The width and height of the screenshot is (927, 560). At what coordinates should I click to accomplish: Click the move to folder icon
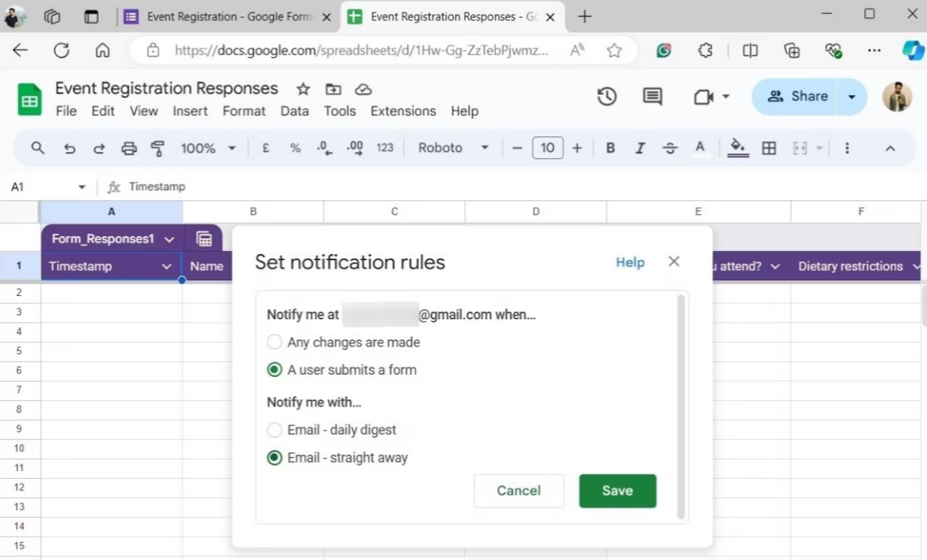tap(333, 90)
